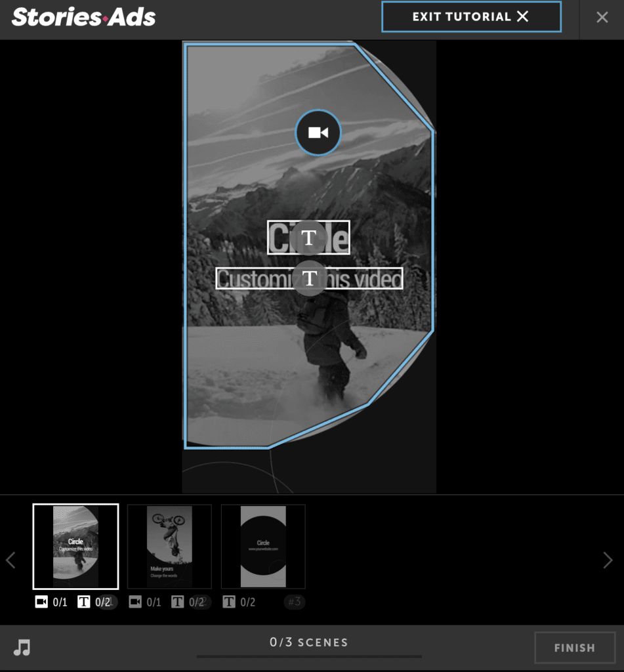Click the '0/2' text count under third scene
This screenshot has width=624, height=672.
point(248,602)
